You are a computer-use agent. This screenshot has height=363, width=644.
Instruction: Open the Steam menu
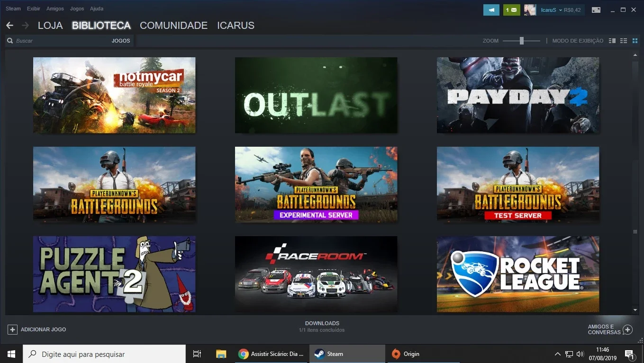tap(13, 9)
